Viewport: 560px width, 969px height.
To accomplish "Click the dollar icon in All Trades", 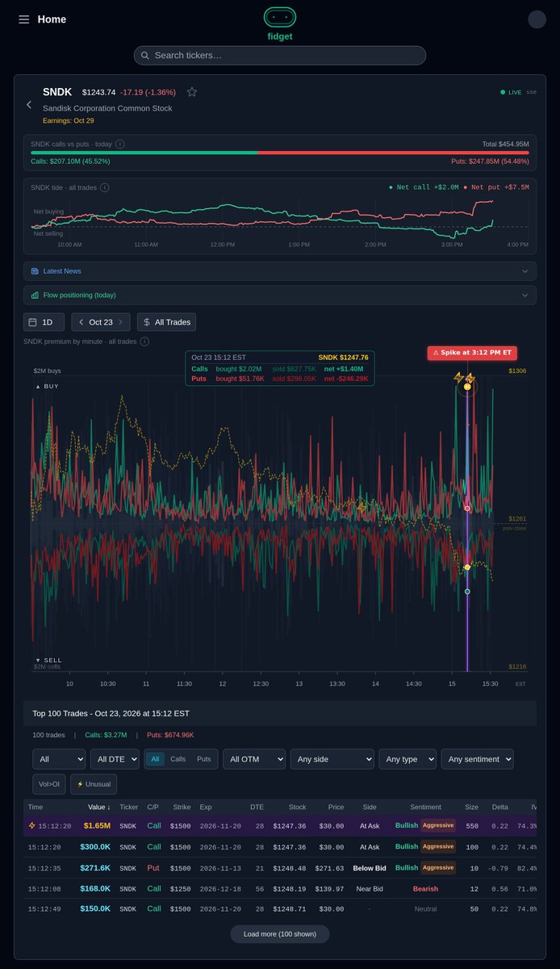I will click(146, 322).
